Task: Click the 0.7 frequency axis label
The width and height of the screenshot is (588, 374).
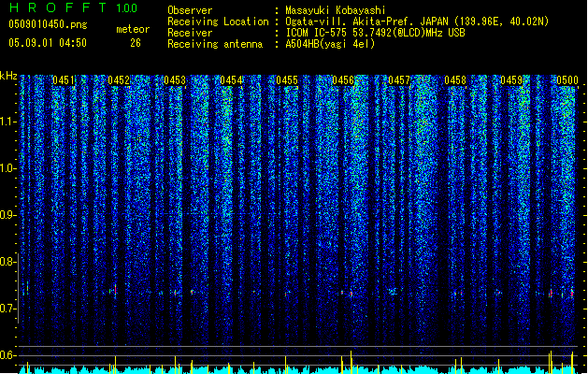Action: [x=7, y=309]
